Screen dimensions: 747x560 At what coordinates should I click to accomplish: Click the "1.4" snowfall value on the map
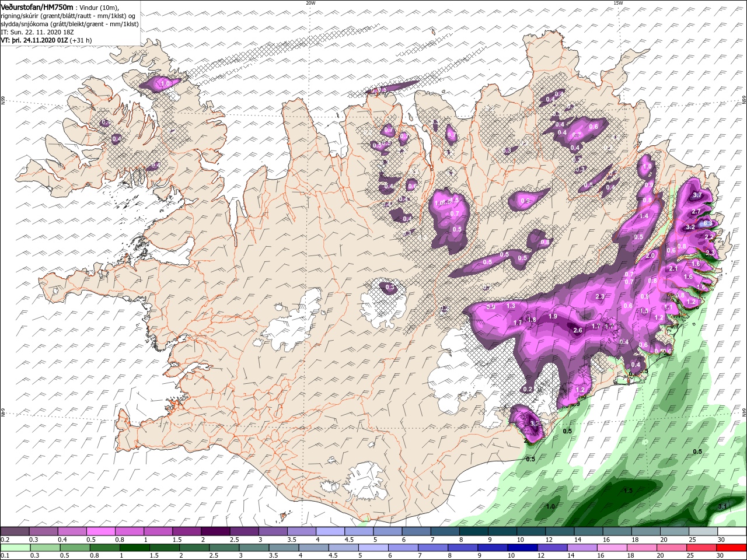[x=644, y=216]
